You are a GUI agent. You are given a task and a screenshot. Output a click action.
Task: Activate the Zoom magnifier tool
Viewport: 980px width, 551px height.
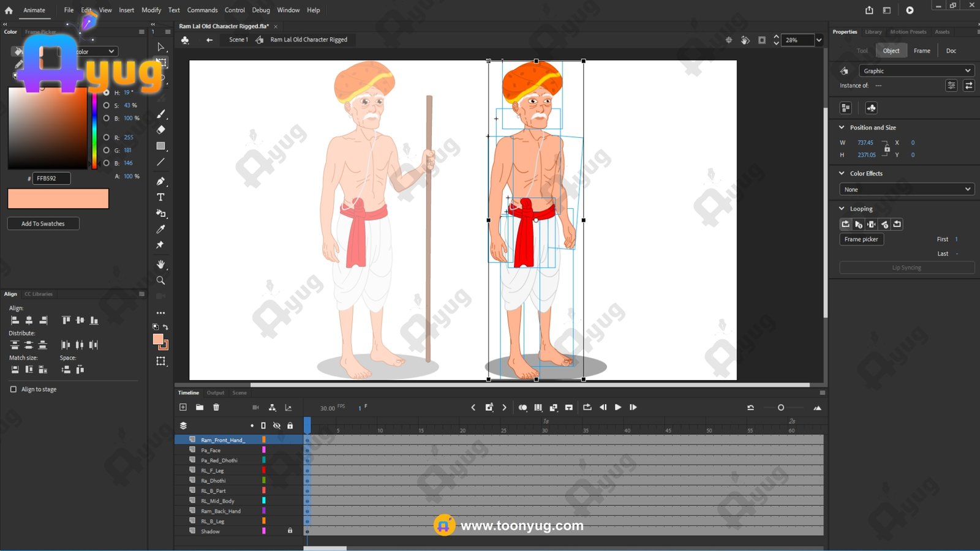[x=160, y=280]
